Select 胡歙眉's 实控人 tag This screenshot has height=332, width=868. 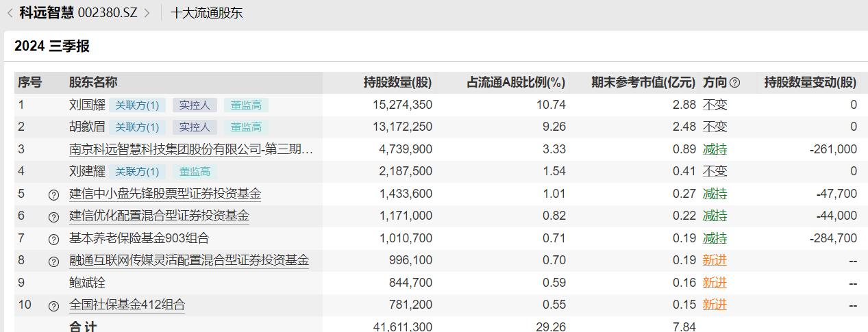pos(195,127)
